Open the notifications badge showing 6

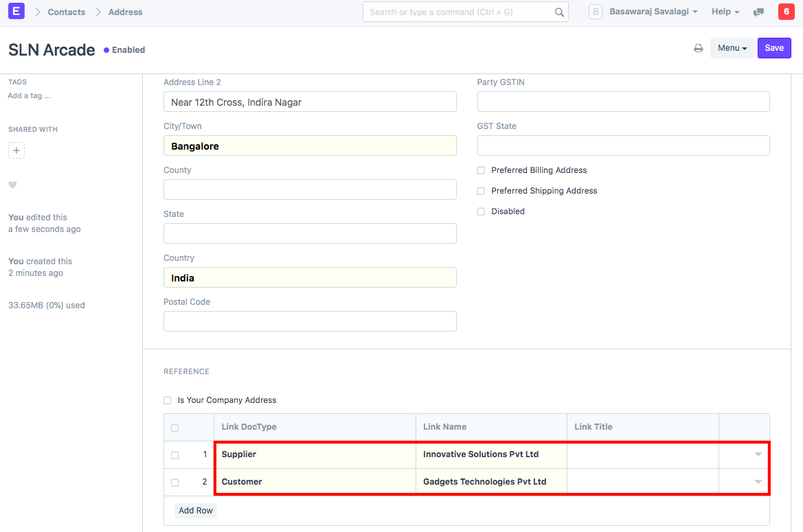[786, 12]
